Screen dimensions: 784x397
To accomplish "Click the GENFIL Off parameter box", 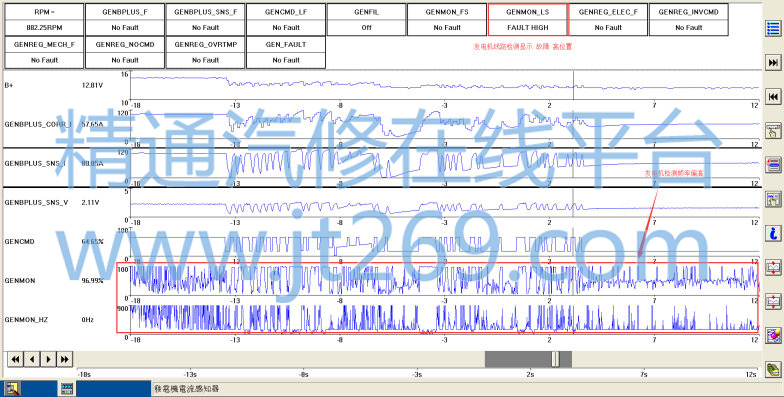I will click(x=366, y=20).
